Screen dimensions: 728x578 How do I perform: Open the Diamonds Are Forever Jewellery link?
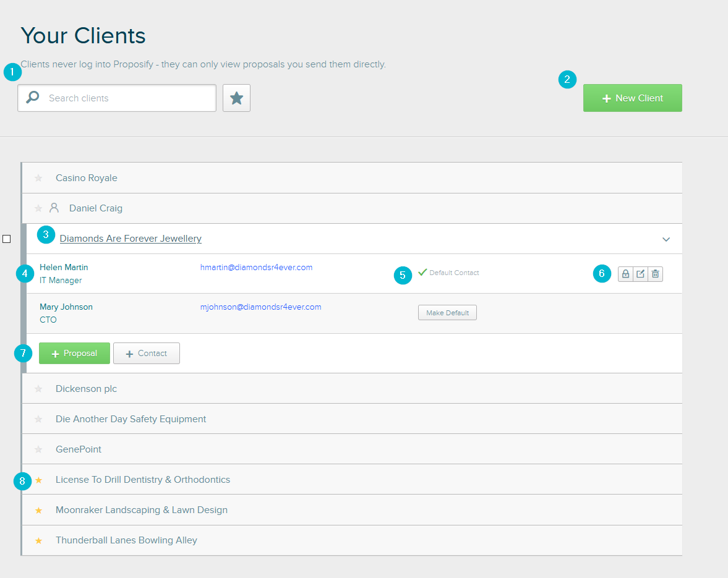[x=131, y=239]
